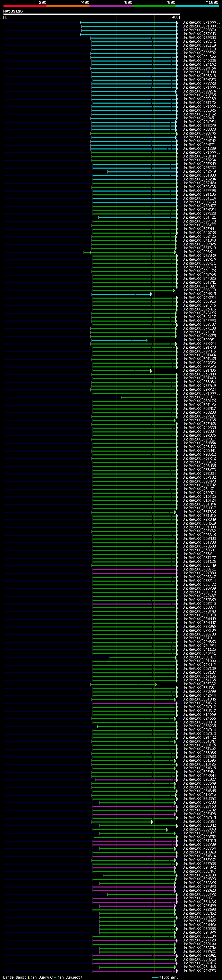
Task: Click hit label UniRef100_Q2PES8
Action: tap(199, 214)
